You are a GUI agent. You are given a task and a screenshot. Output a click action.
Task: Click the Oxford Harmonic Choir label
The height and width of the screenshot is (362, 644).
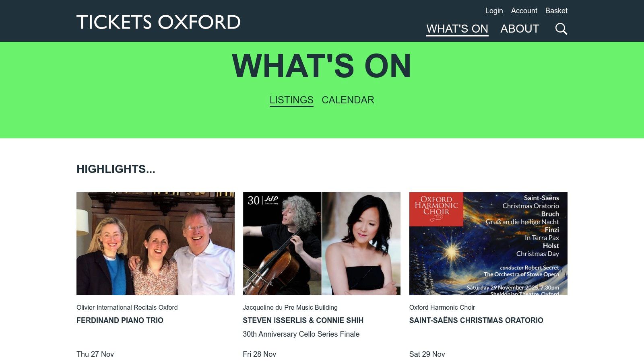pyautogui.click(x=442, y=307)
